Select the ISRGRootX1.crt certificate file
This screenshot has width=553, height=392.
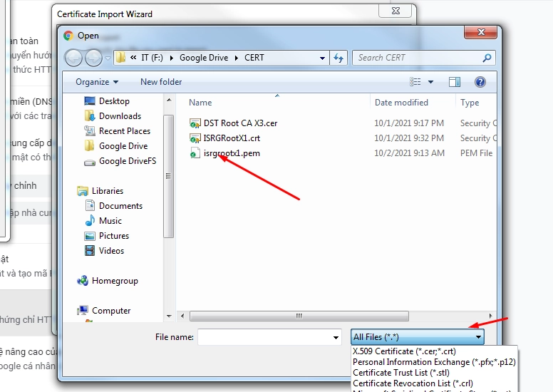(232, 138)
